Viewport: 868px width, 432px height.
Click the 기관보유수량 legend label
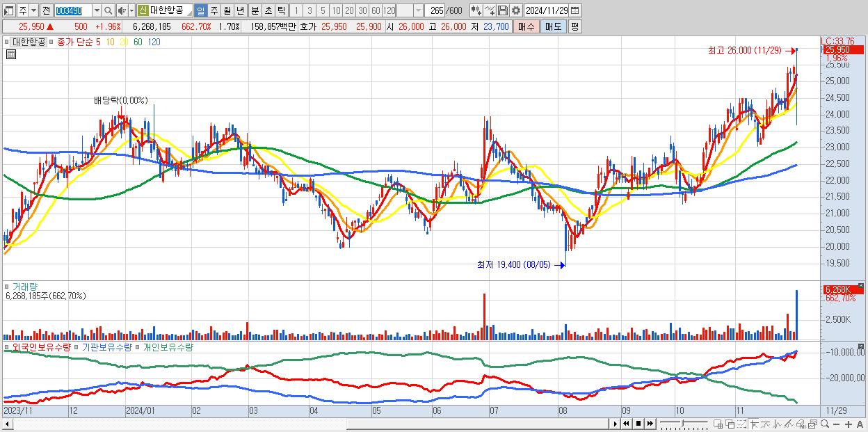click(x=106, y=346)
